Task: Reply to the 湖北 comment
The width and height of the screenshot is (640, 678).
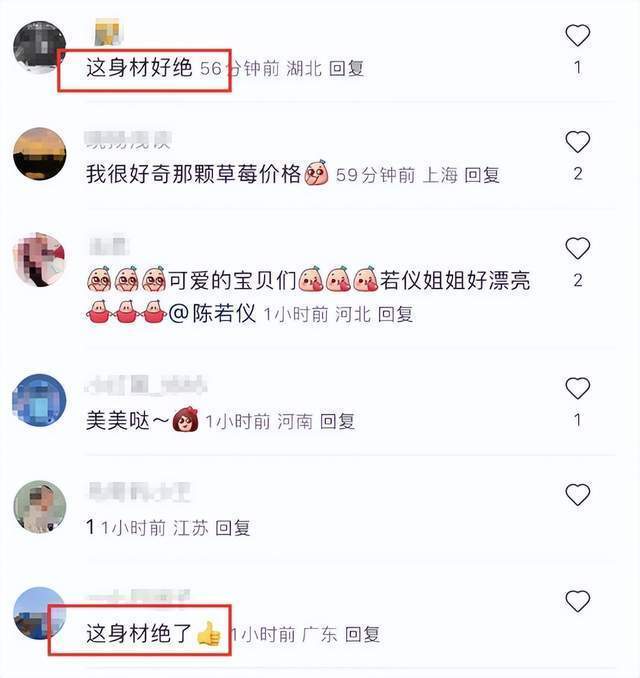Action: pos(346,68)
